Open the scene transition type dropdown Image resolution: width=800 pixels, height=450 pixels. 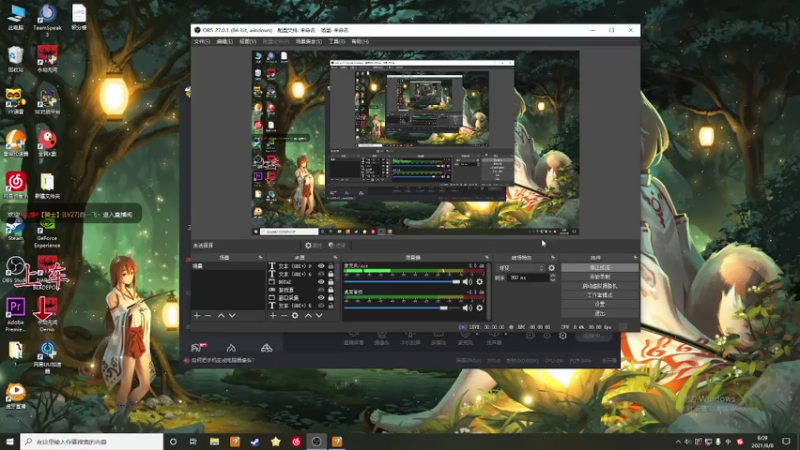[x=521, y=268]
